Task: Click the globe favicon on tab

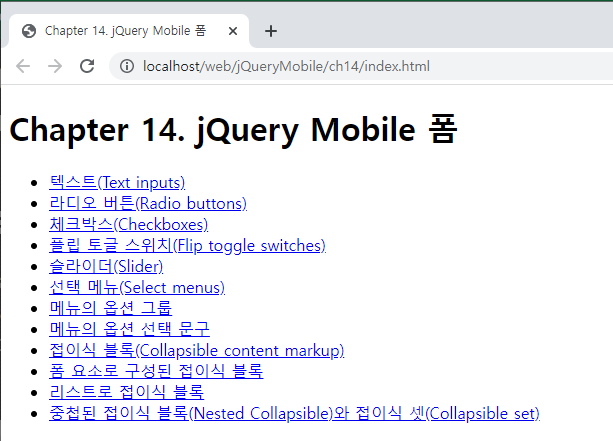Action: pos(29,31)
